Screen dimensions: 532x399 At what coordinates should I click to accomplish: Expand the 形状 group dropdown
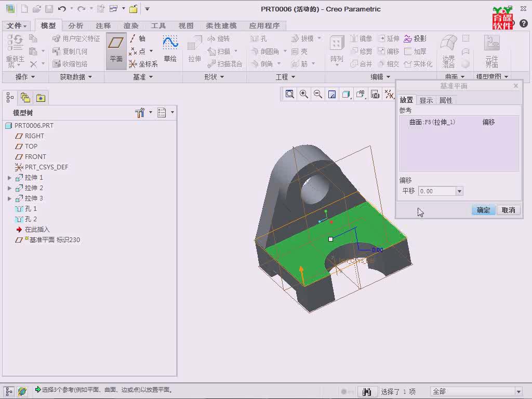[214, 77]
